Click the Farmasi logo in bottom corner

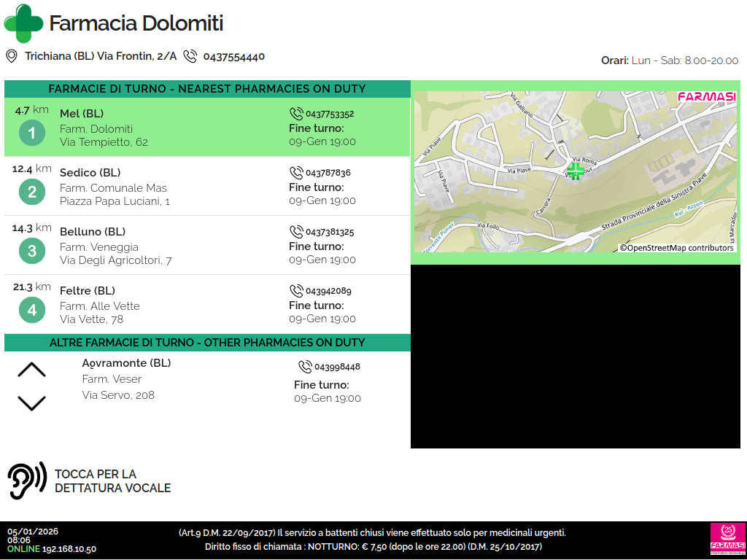click(727, 540)
